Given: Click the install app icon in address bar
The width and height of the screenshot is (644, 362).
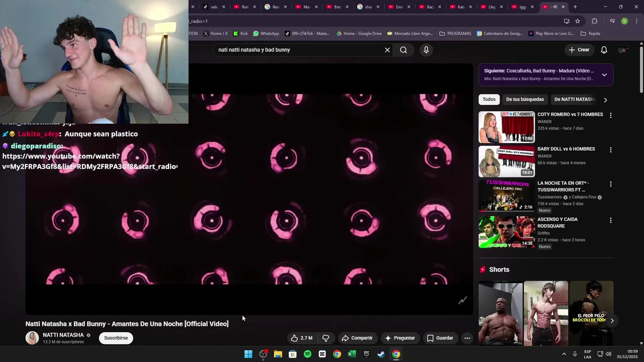Looking at the screenshot, I should click(567, 21).
